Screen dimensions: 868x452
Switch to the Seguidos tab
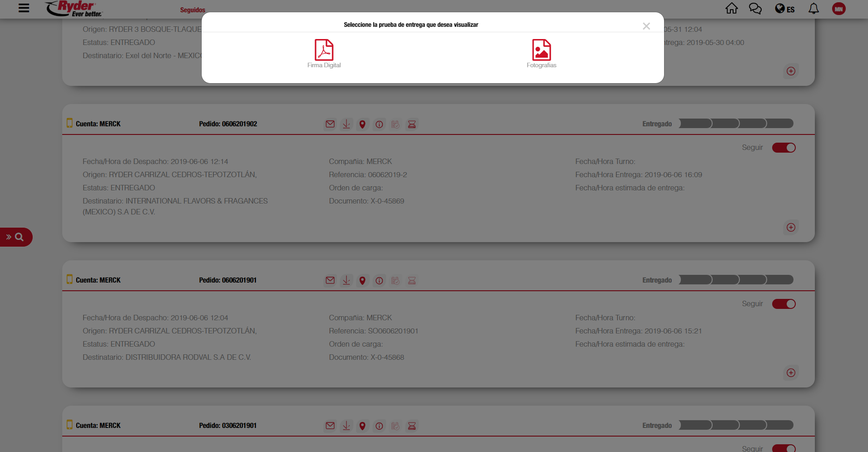click(193, 10)
